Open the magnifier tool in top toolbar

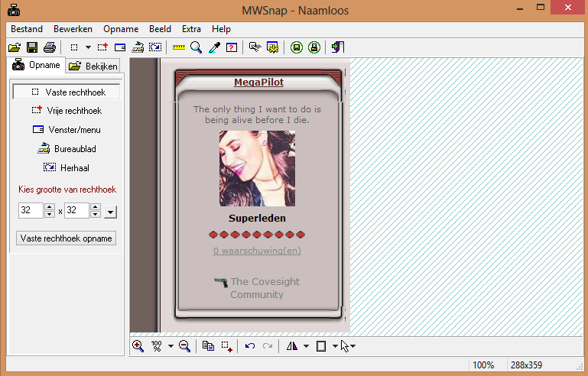[196, 47]
